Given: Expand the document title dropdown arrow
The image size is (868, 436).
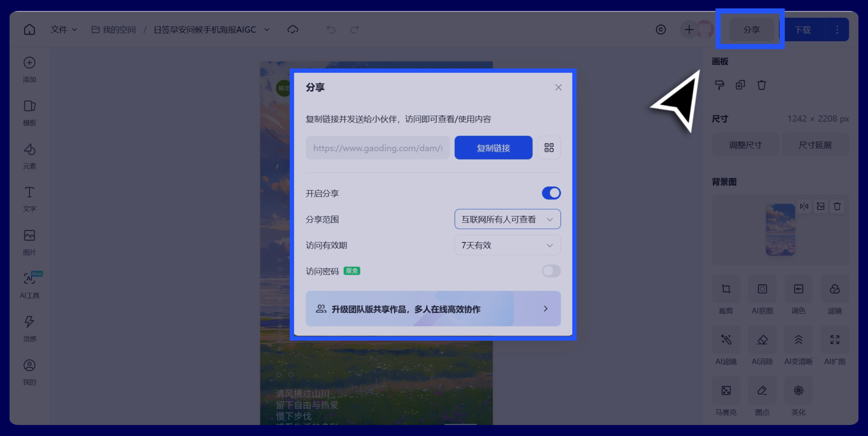Looking at the screenshot, I should click(267, 30).
